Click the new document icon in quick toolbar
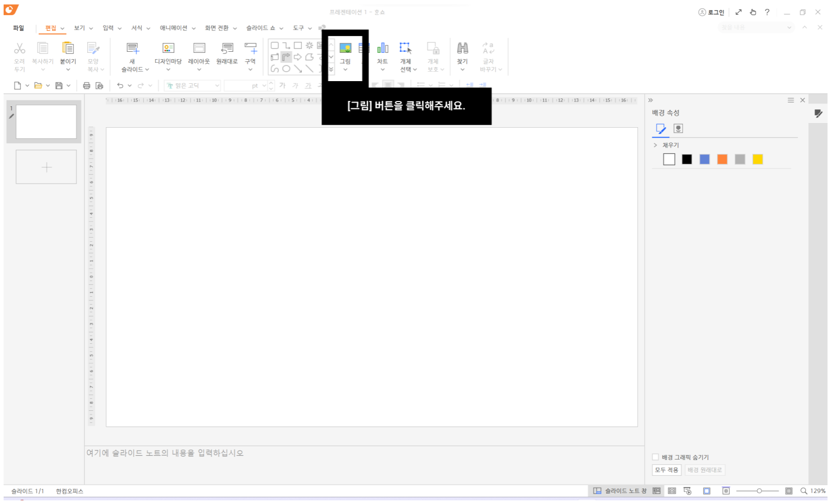The width and height of the screenshot is (832, 504). [x=17, y=85]
